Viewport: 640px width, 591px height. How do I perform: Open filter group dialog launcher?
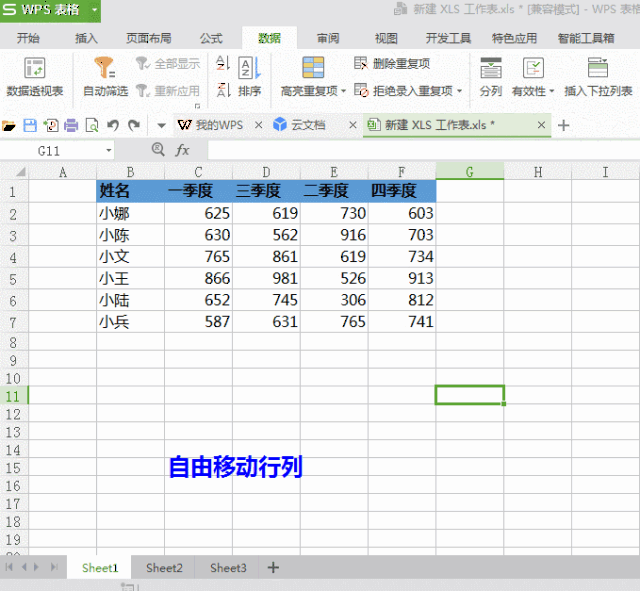pyautogui.click(x=198, y=106)
